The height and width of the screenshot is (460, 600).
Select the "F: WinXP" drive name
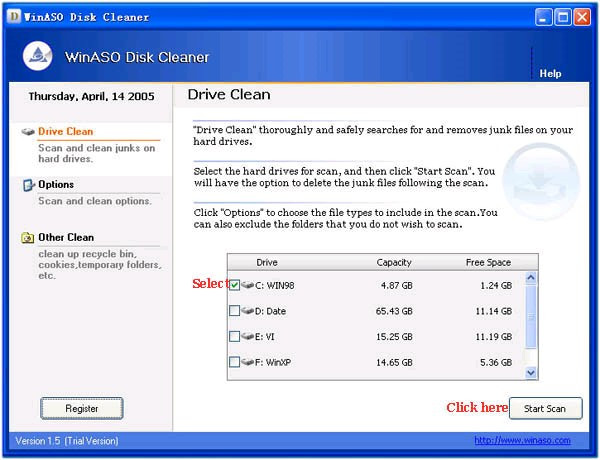click(x=273, y=362)
